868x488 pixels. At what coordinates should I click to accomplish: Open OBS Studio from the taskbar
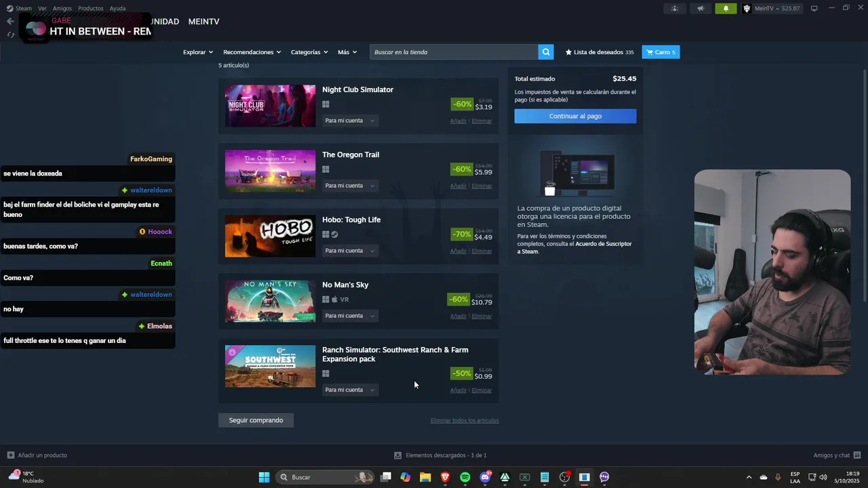tap(564, 477)
